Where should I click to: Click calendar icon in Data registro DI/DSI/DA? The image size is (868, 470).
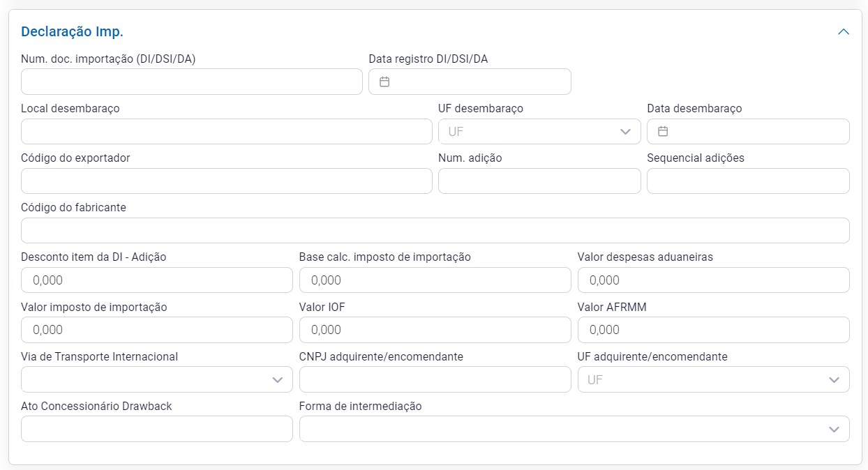point(384,82)
